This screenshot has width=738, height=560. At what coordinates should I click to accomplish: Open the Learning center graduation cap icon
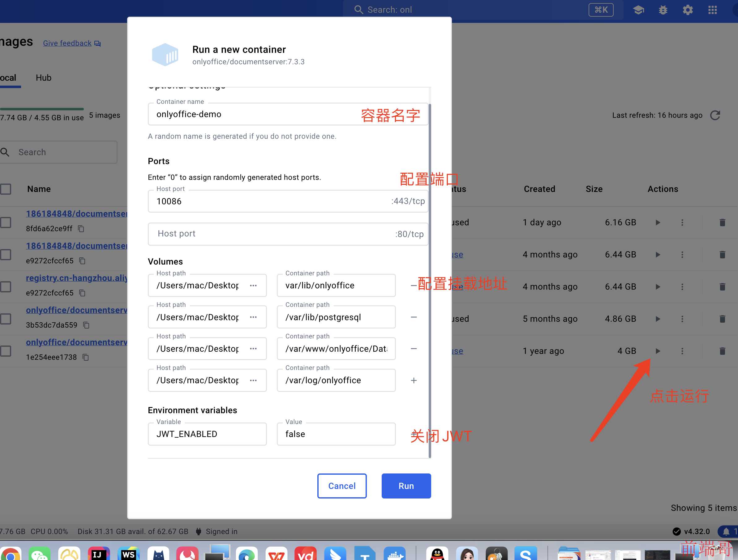click(x=638, y=10)
